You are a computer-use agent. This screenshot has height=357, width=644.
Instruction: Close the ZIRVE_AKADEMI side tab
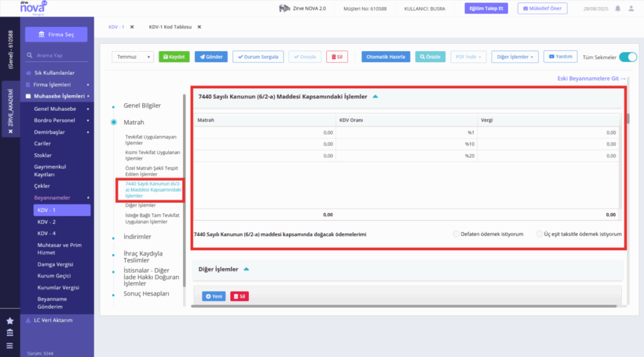click(x=11, y=132)
